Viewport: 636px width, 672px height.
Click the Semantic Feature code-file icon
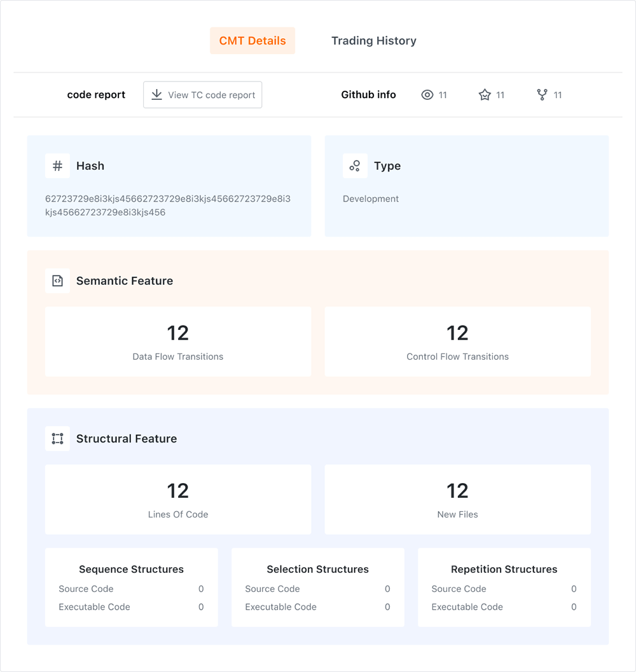click(x=57, y=281)
